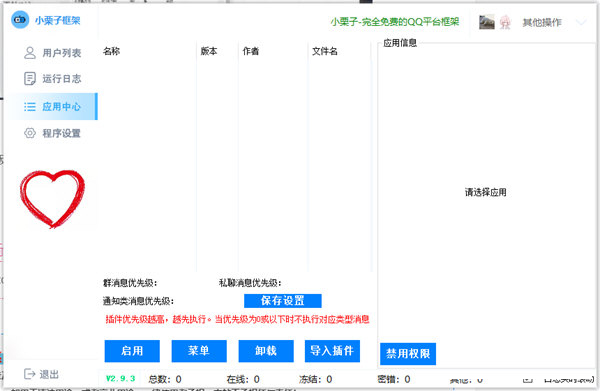Click the gear icon beside 程序设置
This screenshot has height=391, width=600.
pos(30,133)
